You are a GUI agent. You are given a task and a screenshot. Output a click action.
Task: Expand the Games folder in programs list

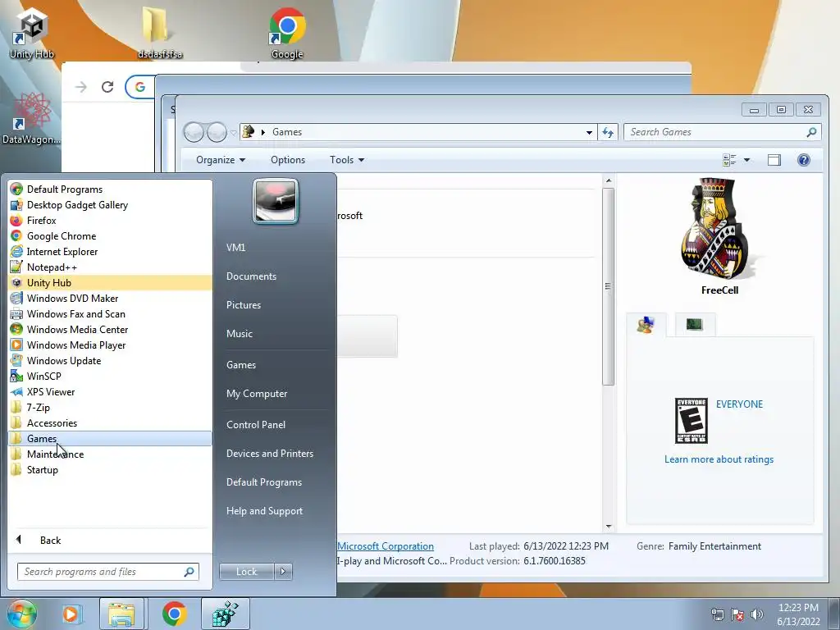[x=110, y=438]
